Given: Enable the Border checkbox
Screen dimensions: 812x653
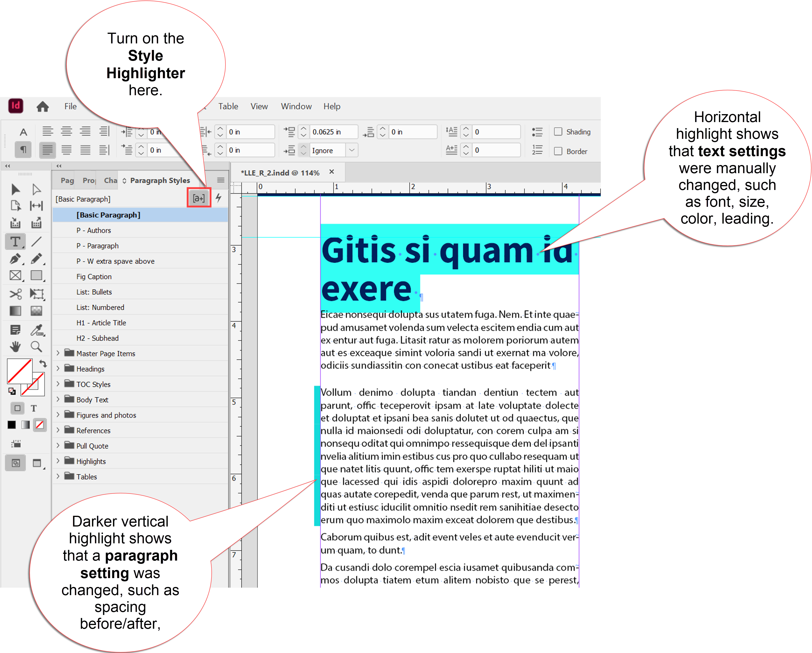Looking at the screenshot, I should tap(558, 151).
